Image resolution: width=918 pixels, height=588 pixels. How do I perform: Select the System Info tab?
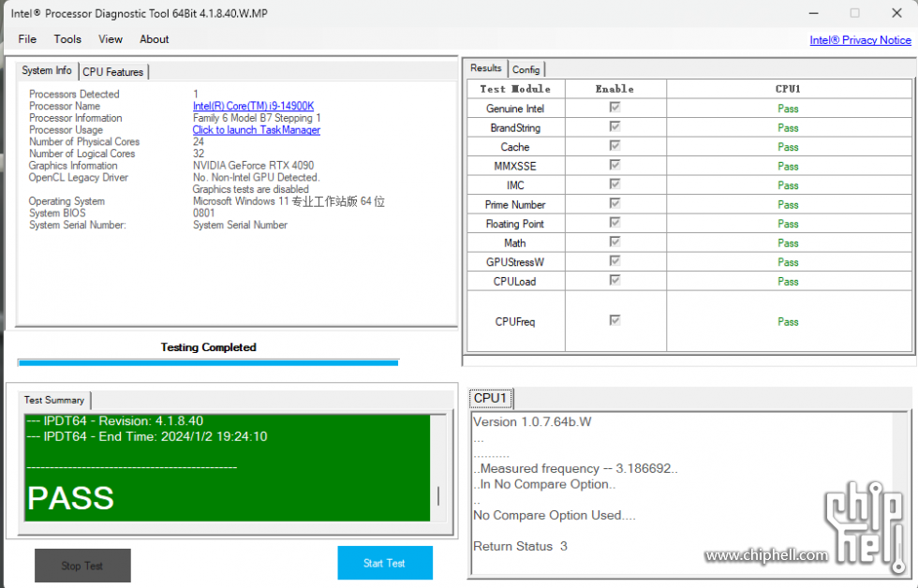click(47, 70)
